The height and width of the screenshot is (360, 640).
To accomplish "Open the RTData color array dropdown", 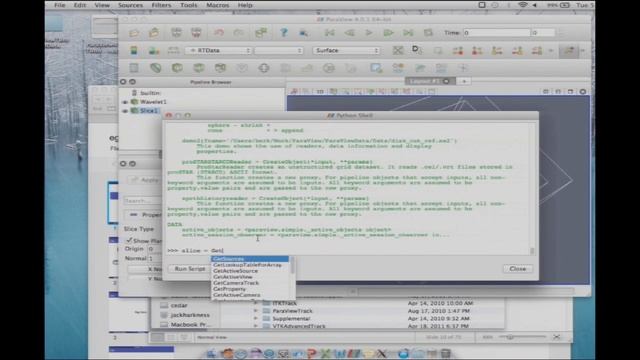I will [218, 51].
